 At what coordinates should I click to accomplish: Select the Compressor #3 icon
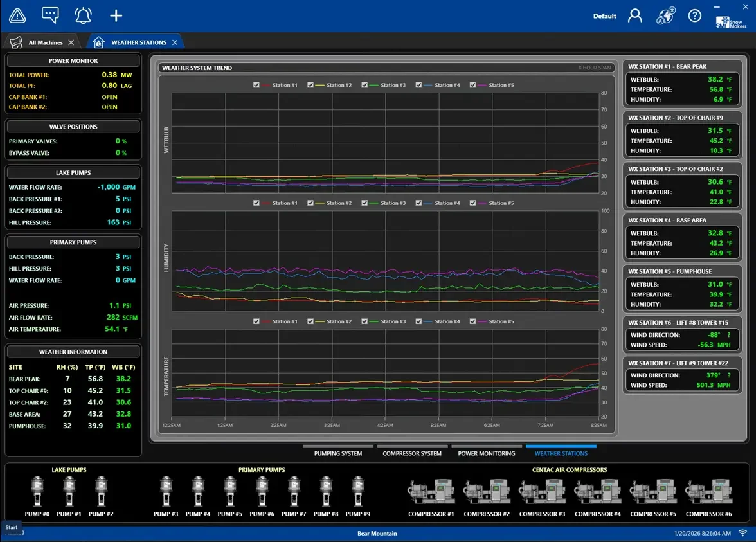542,490
